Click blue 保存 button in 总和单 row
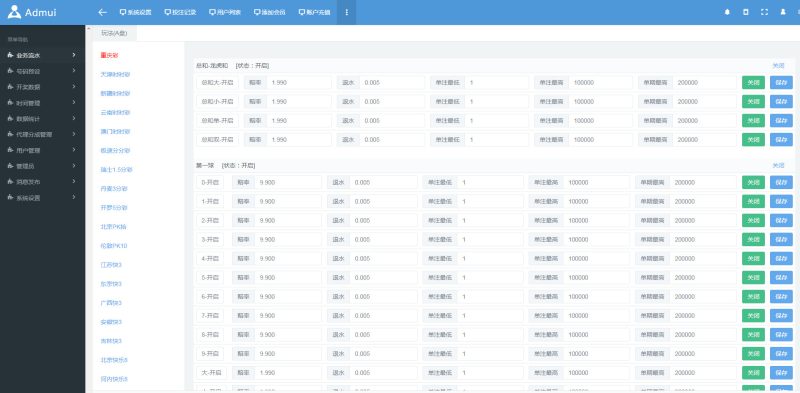The width and height of the screenshot is (800, 393). coord(781,120)
